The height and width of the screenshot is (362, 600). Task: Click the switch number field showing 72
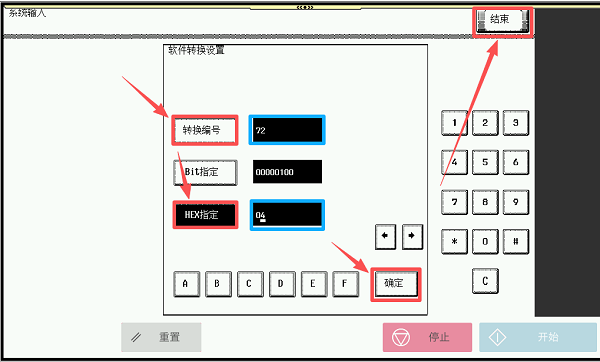click(x=287, y=130)
